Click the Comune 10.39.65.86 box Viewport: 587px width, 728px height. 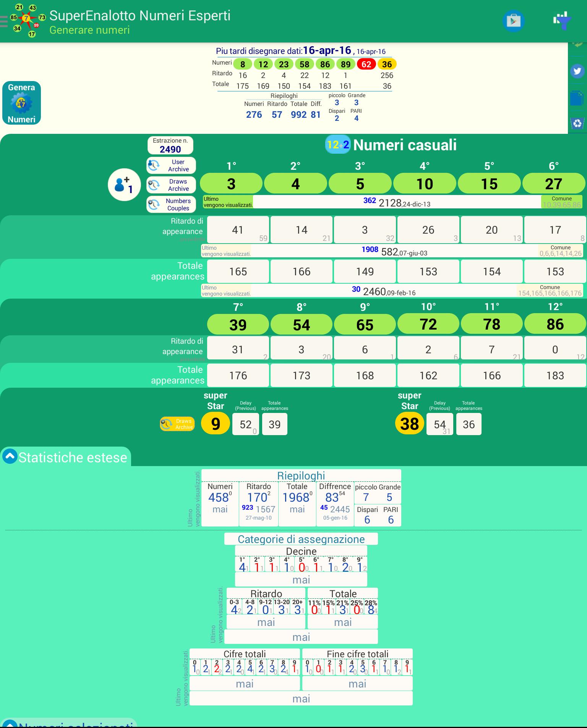(x=562, y=202)
